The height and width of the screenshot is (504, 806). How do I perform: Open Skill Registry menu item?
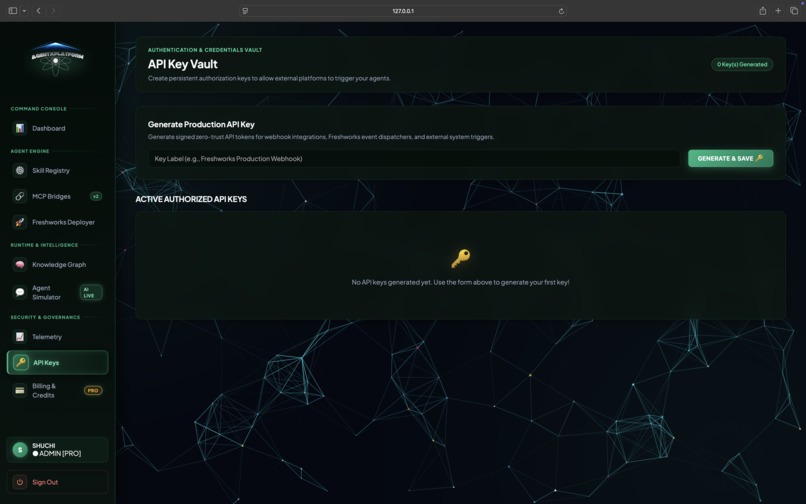pyautogui.click(x=58, y=170)
